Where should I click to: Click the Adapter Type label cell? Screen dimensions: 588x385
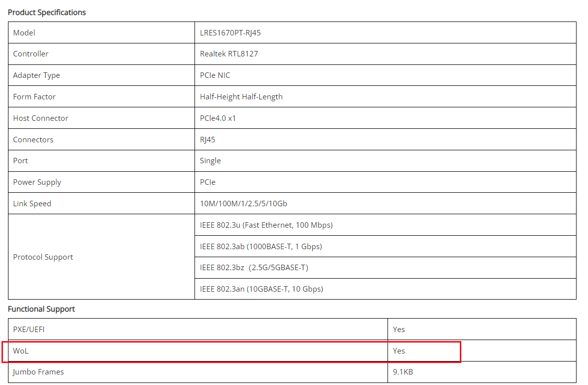[x=36, y=75]
